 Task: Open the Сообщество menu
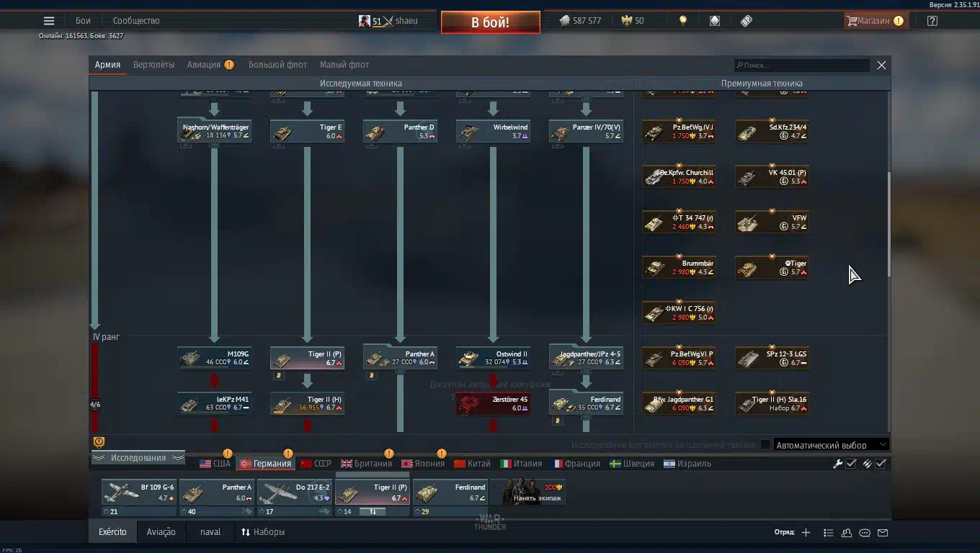136,21
